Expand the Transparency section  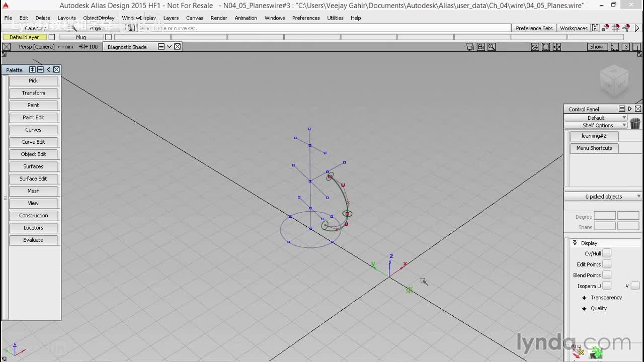(584, 298)
